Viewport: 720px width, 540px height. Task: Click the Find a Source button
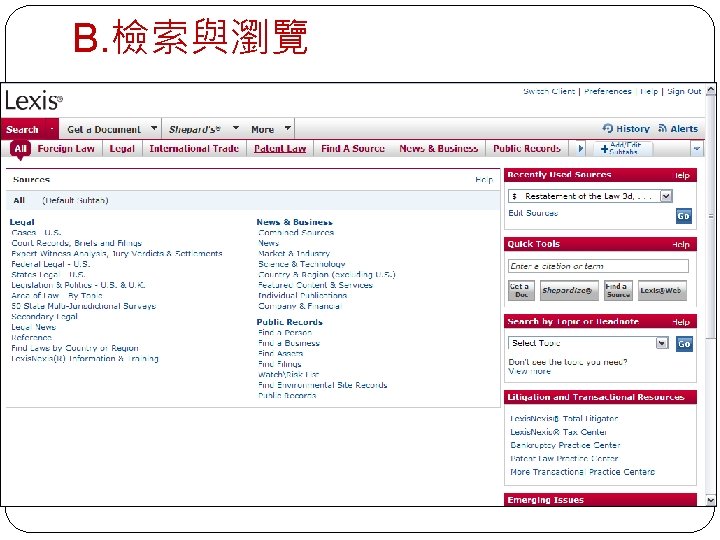pyautogui.click(x=618, y=291)
